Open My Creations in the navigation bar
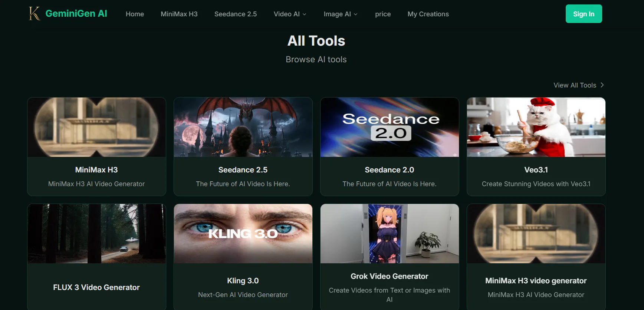The image size is (644, 310). 428,14
